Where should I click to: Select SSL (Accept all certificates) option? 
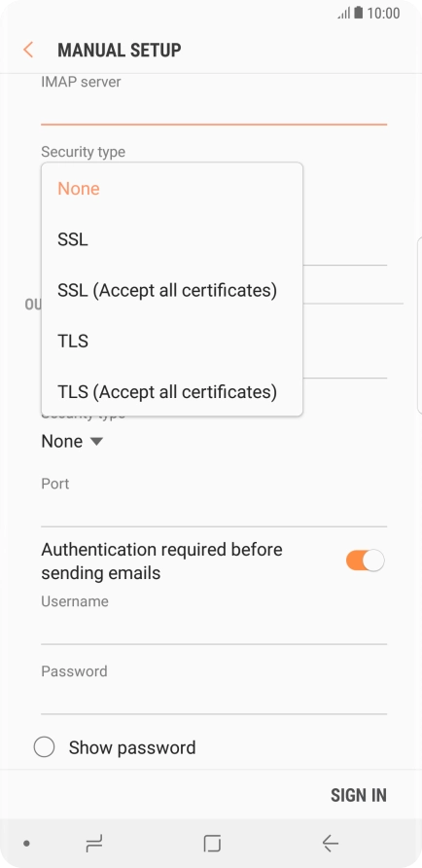pyautogui.click(x=172, y=290)
